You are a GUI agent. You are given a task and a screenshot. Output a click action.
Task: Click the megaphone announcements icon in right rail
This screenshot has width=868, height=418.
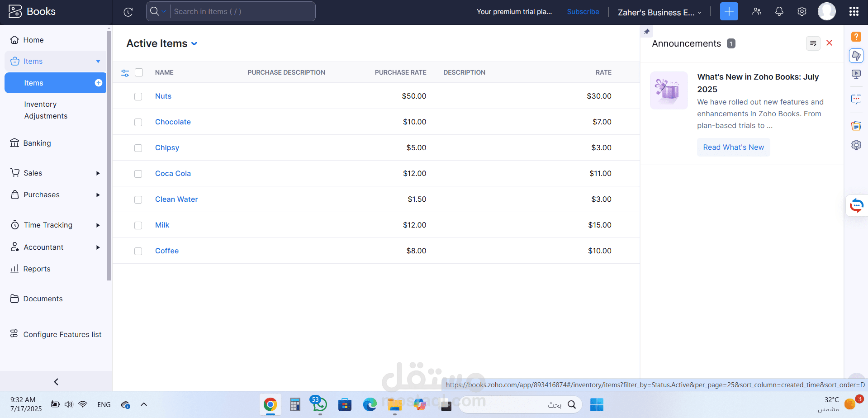coord(856,56)
